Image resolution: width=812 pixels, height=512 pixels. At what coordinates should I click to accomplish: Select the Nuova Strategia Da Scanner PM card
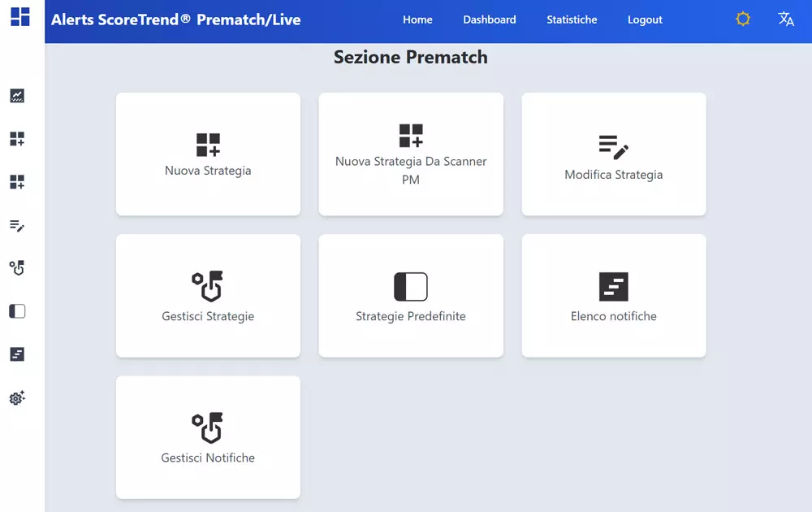coord(411,154)
